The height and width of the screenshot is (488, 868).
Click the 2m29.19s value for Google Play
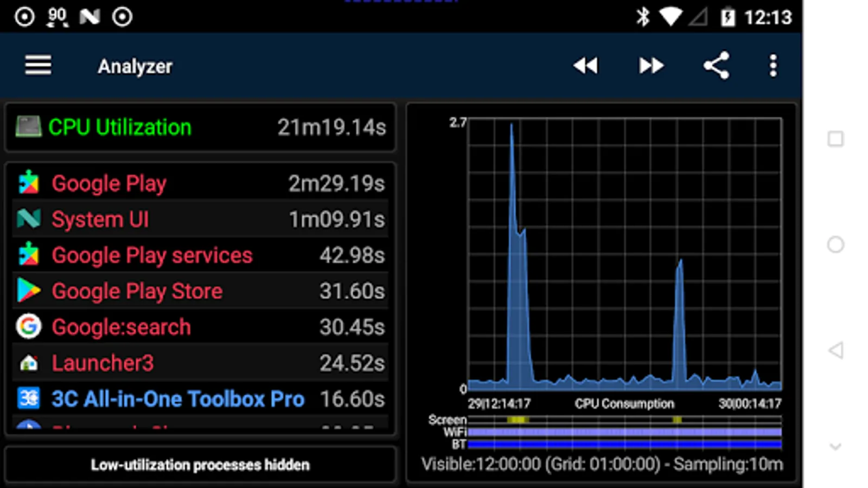336,184
